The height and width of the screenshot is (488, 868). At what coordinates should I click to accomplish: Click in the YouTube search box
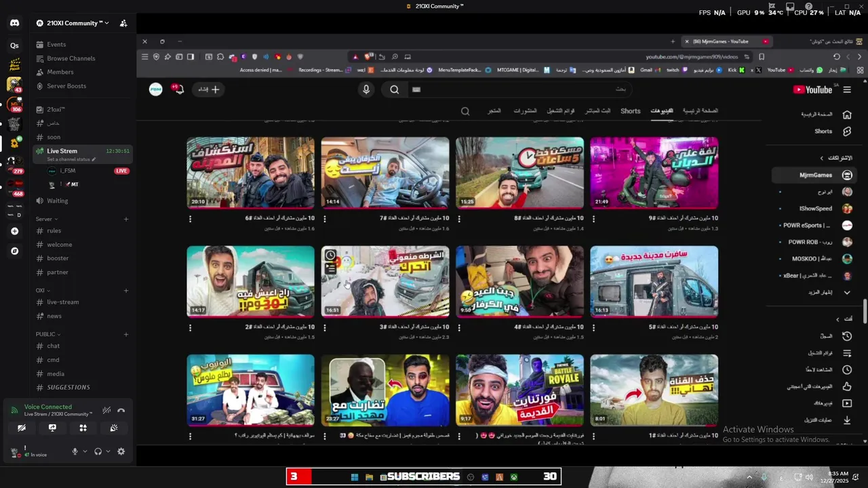pos(519,89)
